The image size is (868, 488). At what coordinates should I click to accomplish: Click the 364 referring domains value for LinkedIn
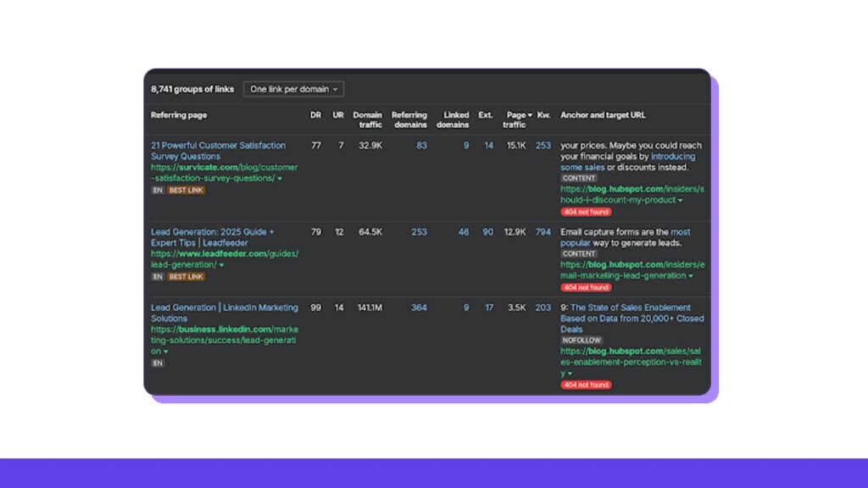tap(418, 307)
